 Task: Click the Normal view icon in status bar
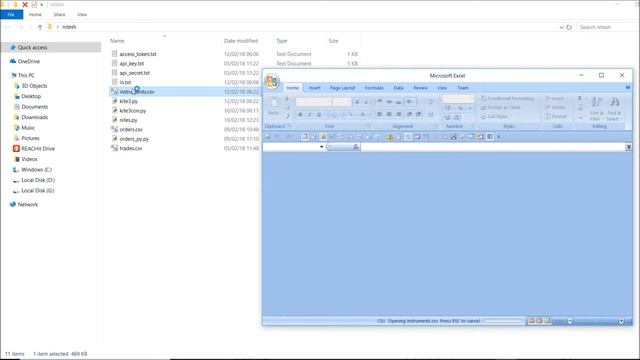(x=531, y=321)
